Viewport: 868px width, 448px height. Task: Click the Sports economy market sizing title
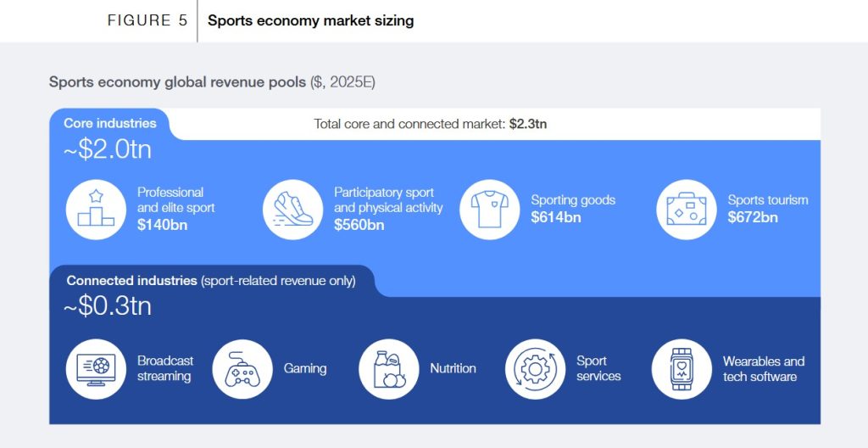click(310, 20)
